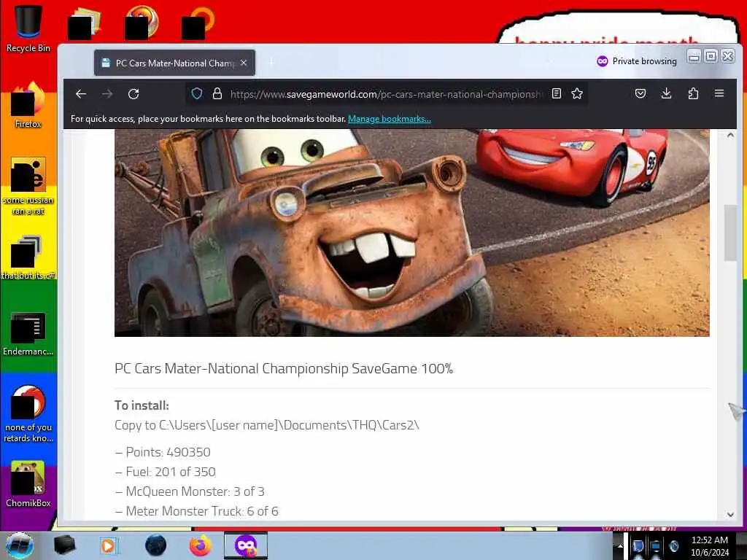Select 'some russian ran a rat' desktop icon
This screenshot has height=560, width=747.
28,186
